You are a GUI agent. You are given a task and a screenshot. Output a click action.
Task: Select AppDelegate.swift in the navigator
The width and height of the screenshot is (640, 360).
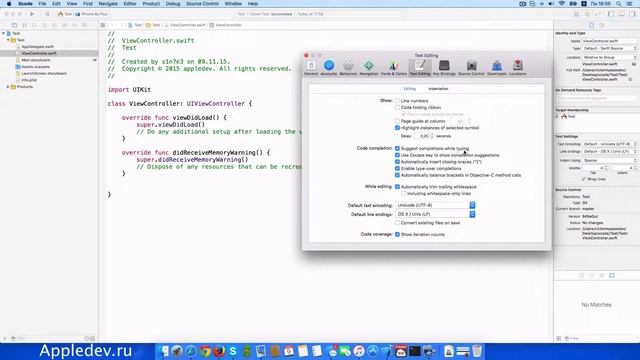point(37,47)
